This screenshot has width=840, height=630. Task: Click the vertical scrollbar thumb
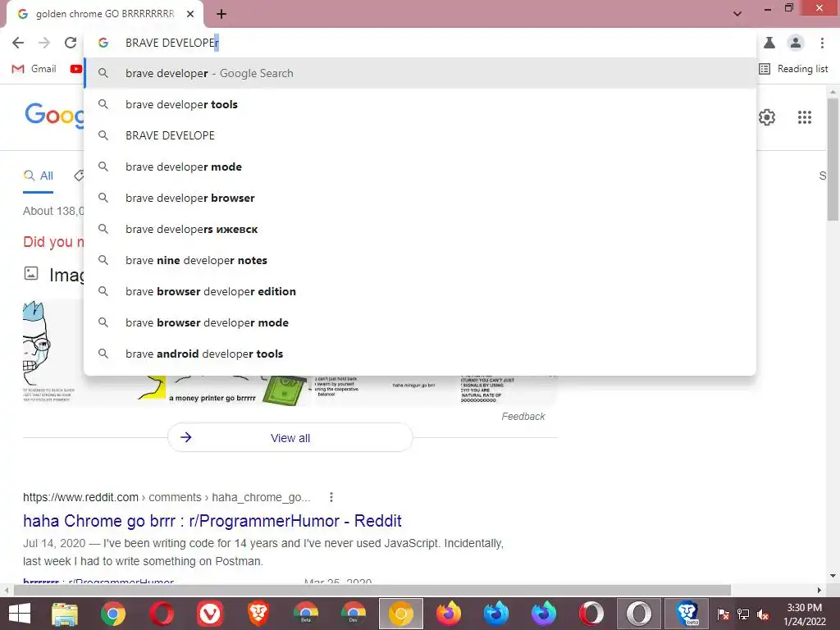point(833,158)
